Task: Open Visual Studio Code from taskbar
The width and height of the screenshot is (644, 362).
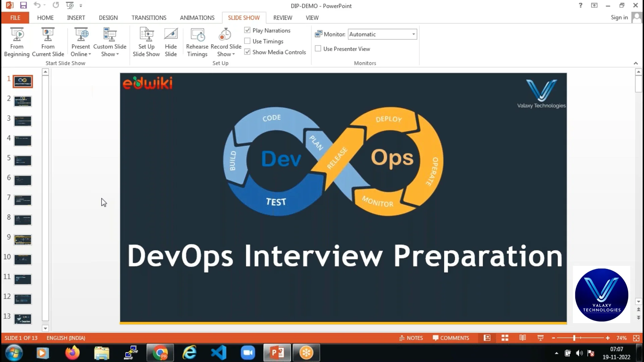Action: [x=219, y=353]
